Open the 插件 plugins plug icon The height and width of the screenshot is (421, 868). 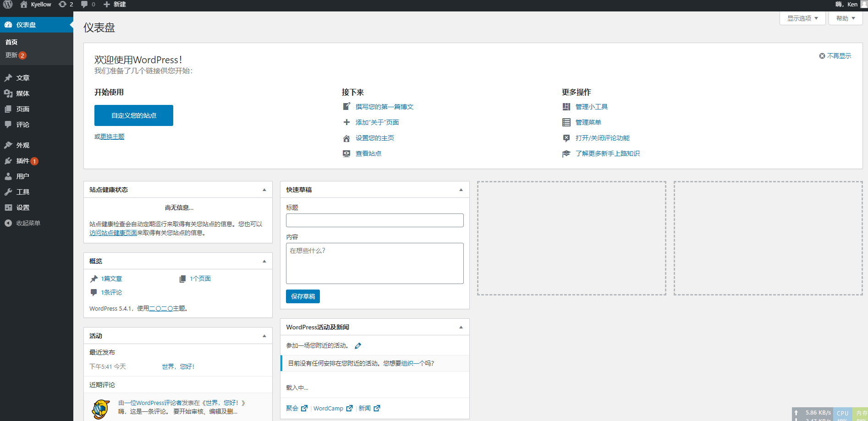(8, 161)
